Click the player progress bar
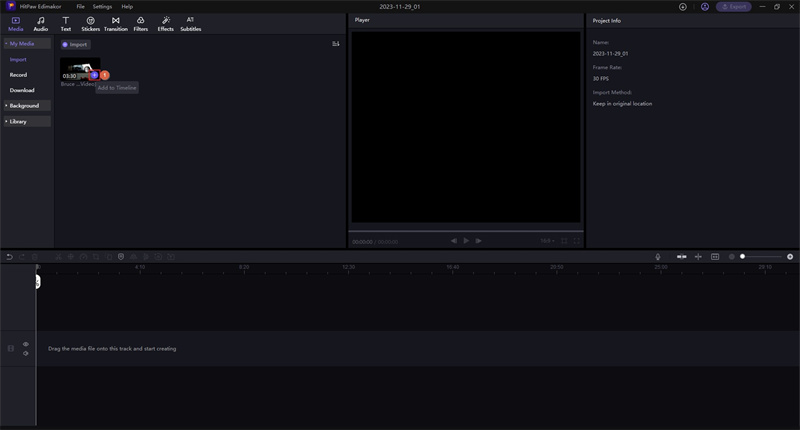Viewport: 800px width, 430px height. click(466, 231)
